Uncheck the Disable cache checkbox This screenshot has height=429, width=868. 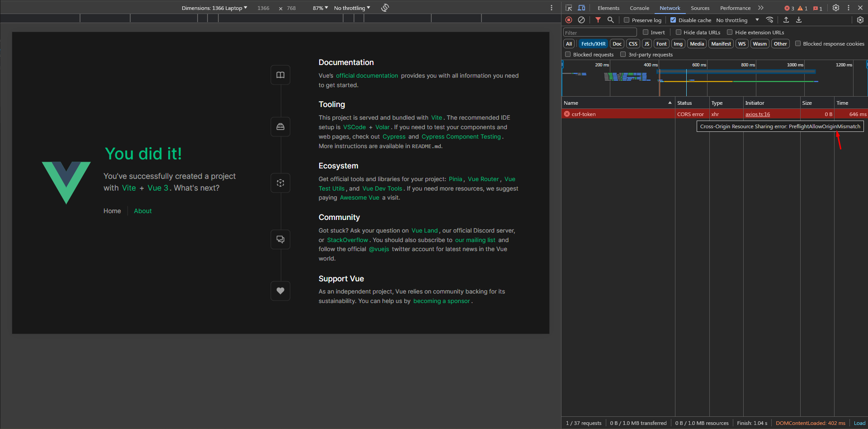[673, 20]
